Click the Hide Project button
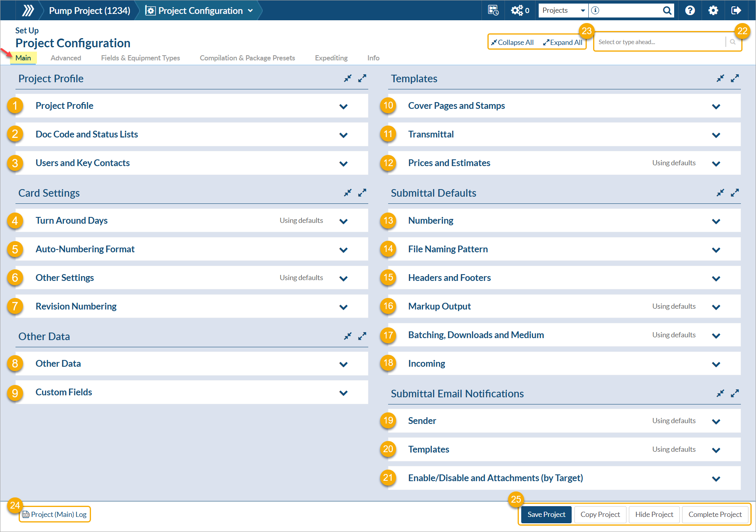This screenshot has width=756, height=532. (x=654, y=515)
